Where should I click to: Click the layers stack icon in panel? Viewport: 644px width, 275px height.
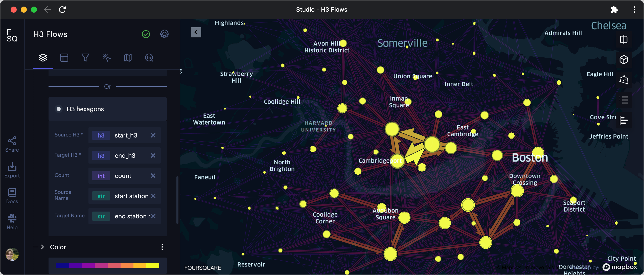[x=43, y=57]
